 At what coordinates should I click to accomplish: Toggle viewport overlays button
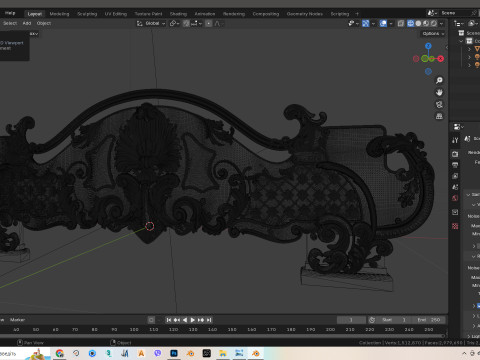383,23
